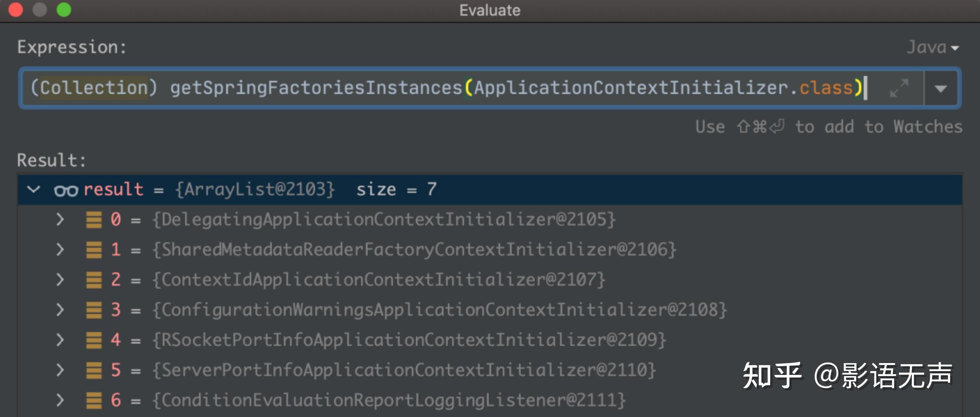The width and height of the screenshot is (980, 417).
Task: Click the glasses watch icon beside result
Action: pyautogui.click(x=66, y=190)
